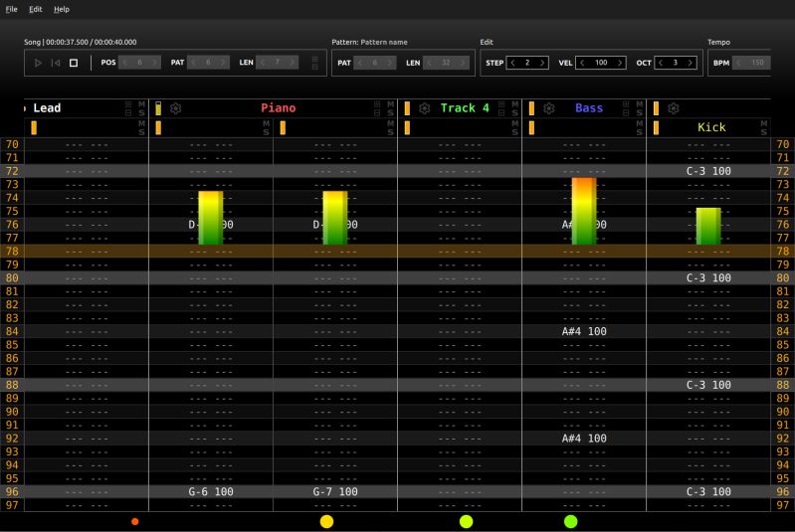Click the Piano track level meter
The width and height of the screenshot is (795, 532).
pyautogui.click(x=158, y=108)
